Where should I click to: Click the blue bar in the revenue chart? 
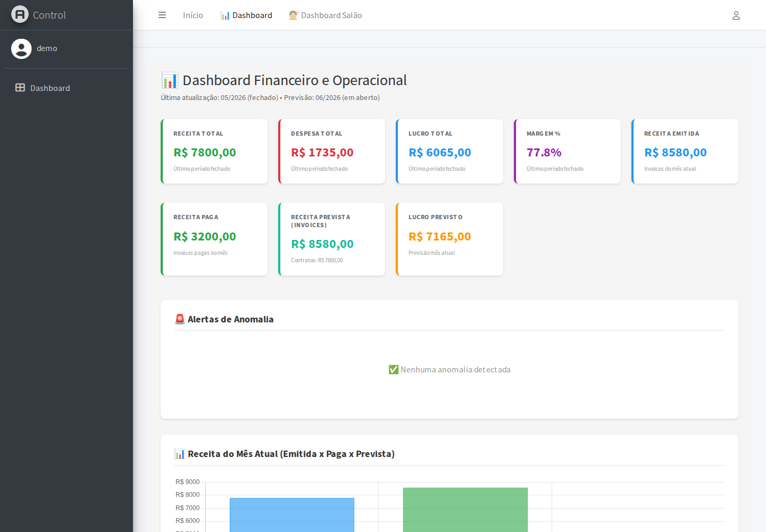292,515
